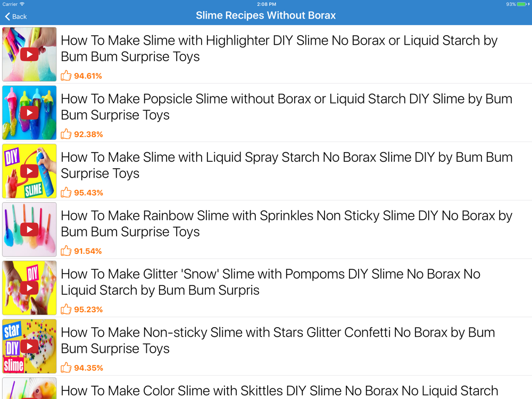Viewport: 532px width, 399px height.
Task: Click thumbs-up icon showing 94.61%
Action: point(66,76)
